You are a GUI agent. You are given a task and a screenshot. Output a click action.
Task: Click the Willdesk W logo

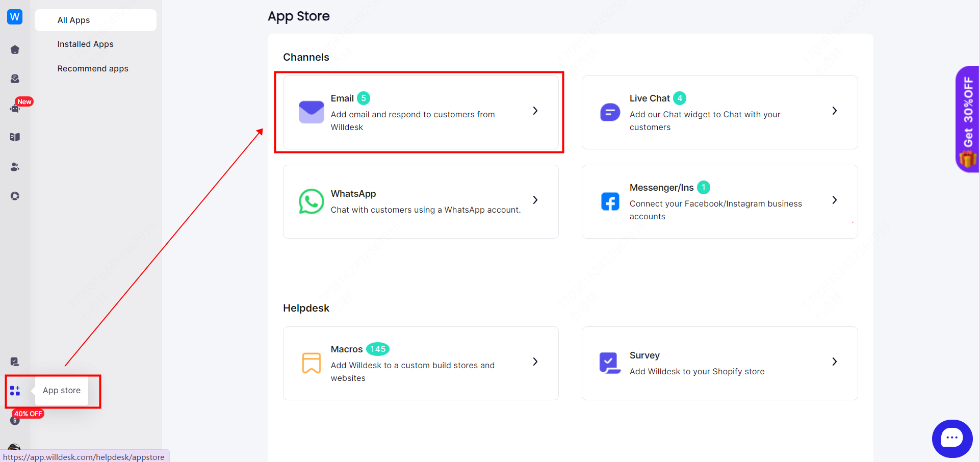click(x=15, y=17)
